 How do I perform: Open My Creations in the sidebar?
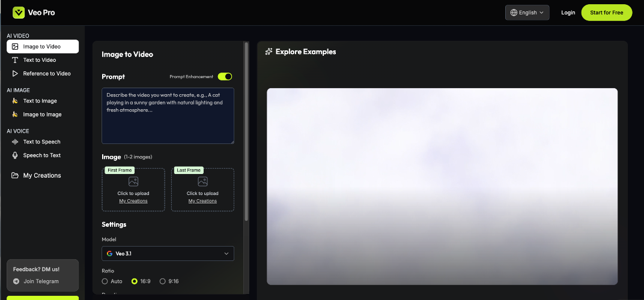point(43,175)
